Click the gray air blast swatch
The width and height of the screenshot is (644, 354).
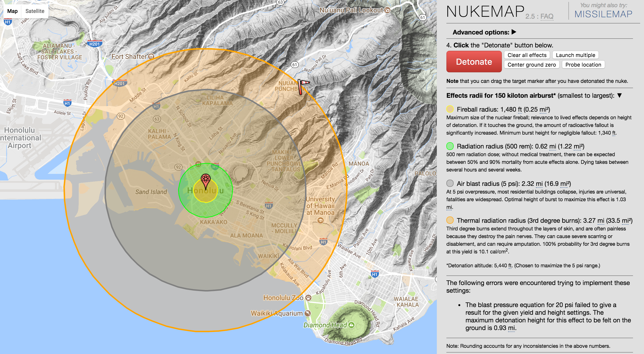pyautogui.click(x=450, y=183)
